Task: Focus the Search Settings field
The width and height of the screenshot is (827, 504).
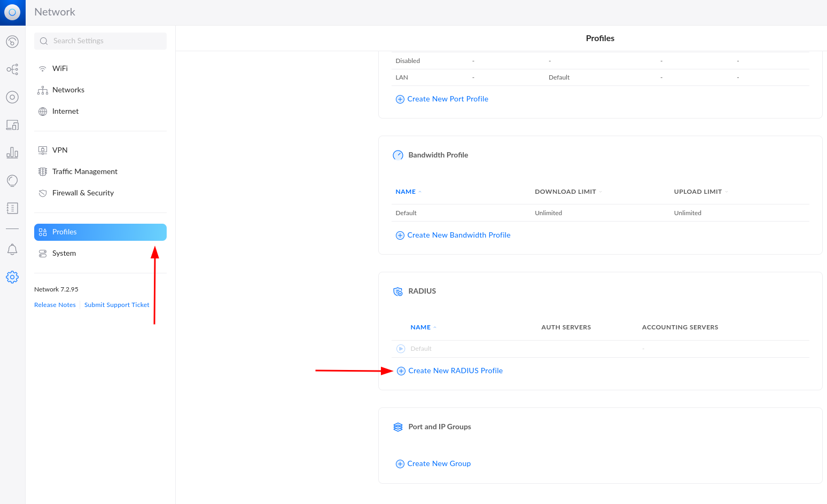Action: click(x=107, y=41)
